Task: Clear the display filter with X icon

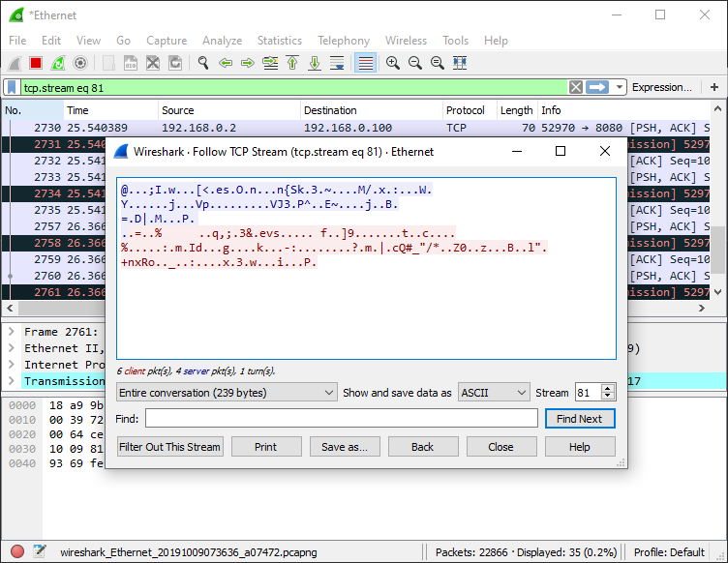Action: (576, 87)
